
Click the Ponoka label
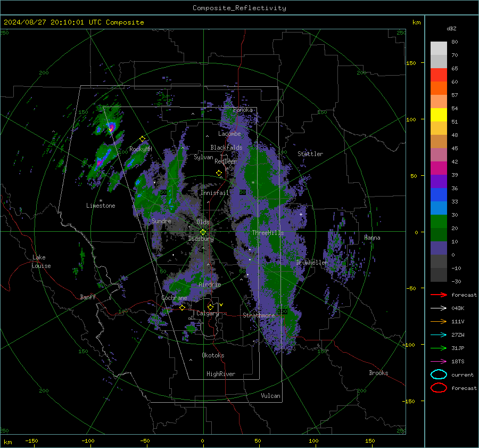pos(243,110)
